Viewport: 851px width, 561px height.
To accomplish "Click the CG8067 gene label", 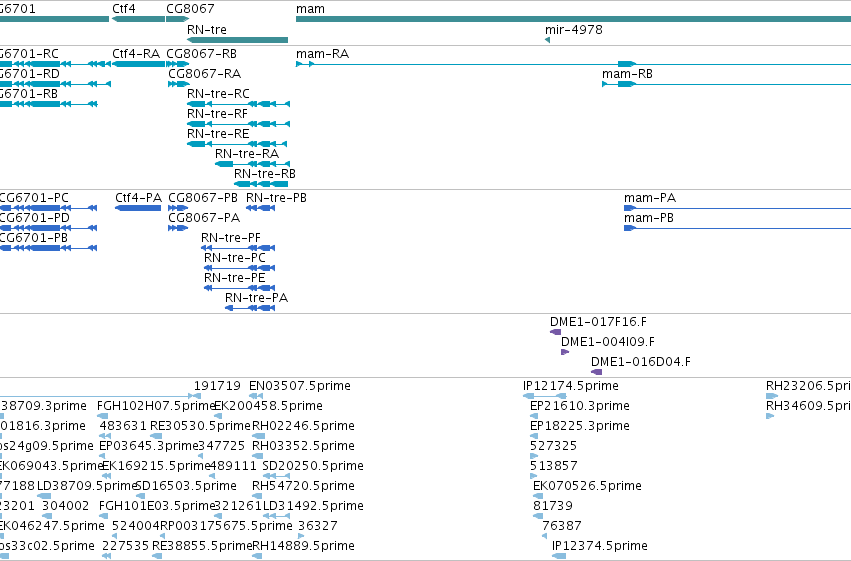I will pyautogui.click(x=190, y=9).
